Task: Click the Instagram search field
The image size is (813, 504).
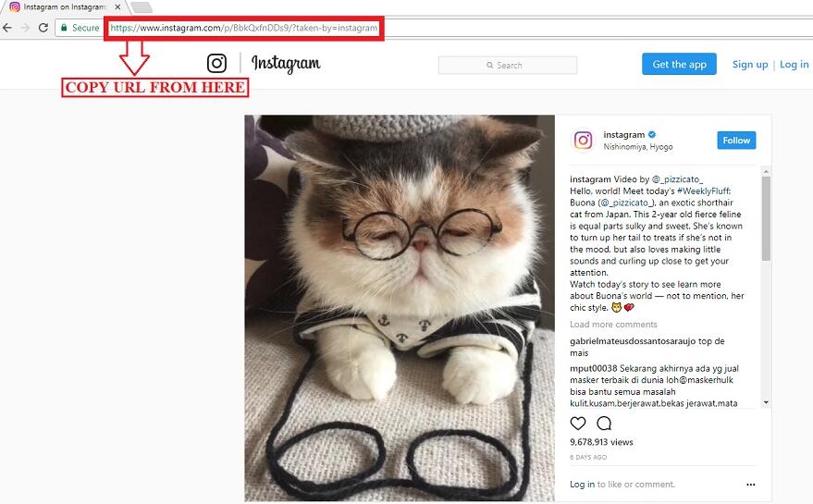Action: [508, 66]
